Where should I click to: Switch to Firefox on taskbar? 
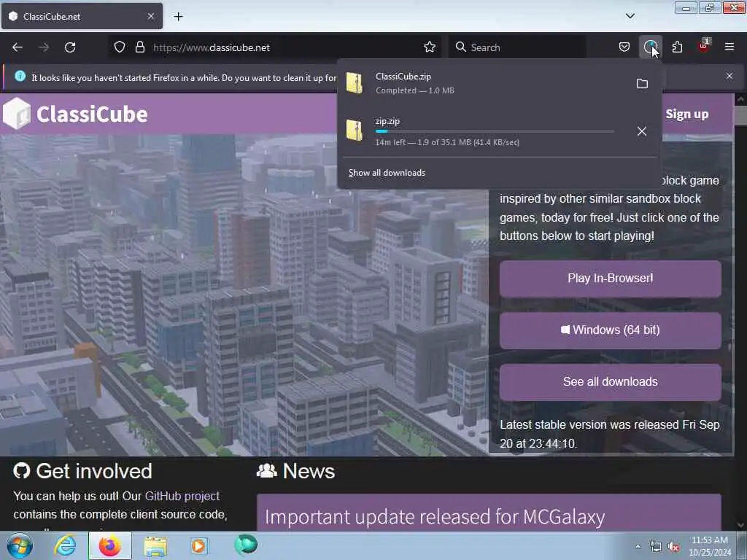pyautogui.click(x=109, y=545)
